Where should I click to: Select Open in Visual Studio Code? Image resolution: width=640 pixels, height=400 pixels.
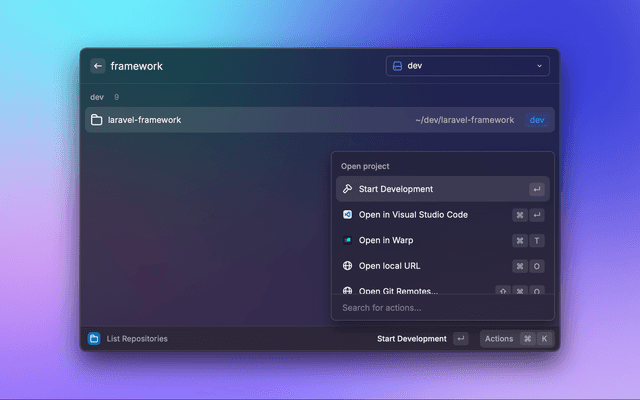coord(443,215)
